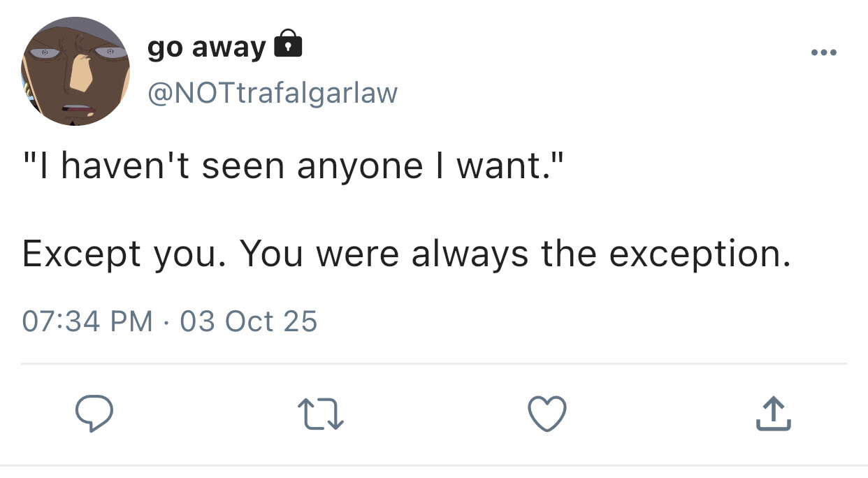Click the 03 Oct 25 date
Screen dimensions: 868x478
click(x=248, y=321)
